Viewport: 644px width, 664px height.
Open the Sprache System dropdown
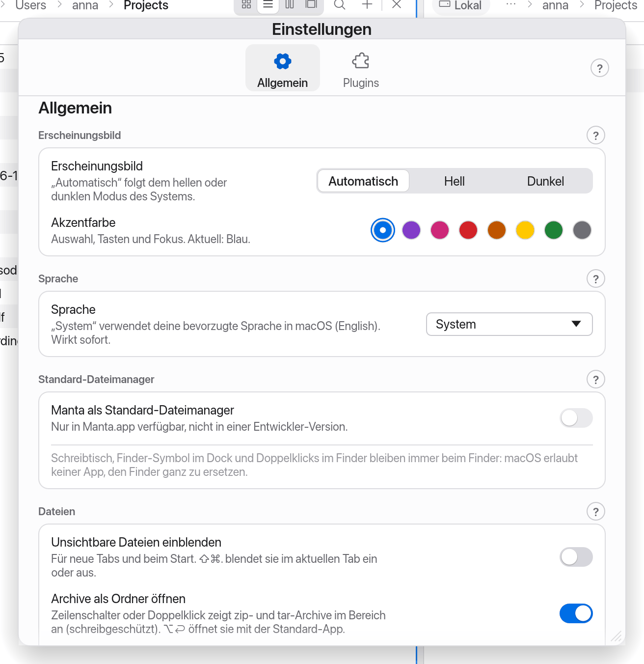510,324
